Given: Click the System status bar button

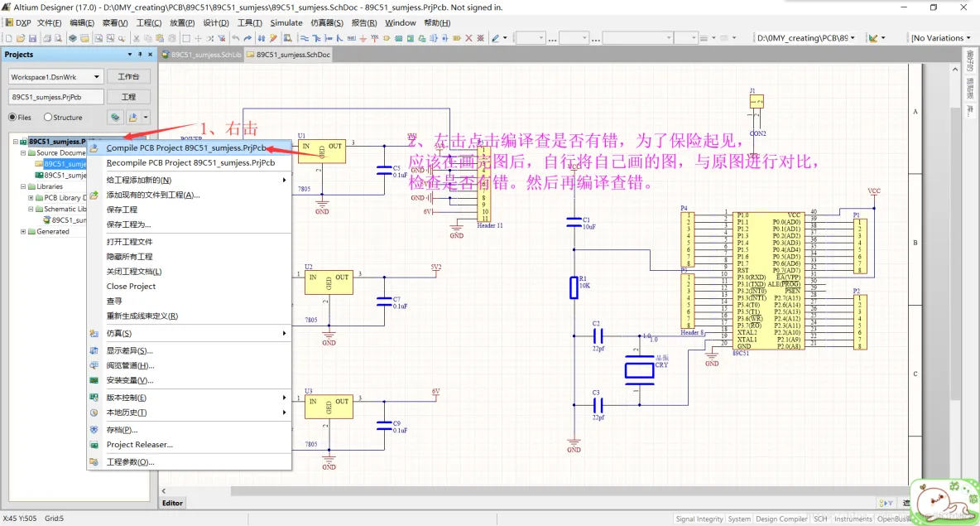Looking at the screenshot, I should point(739,519).
